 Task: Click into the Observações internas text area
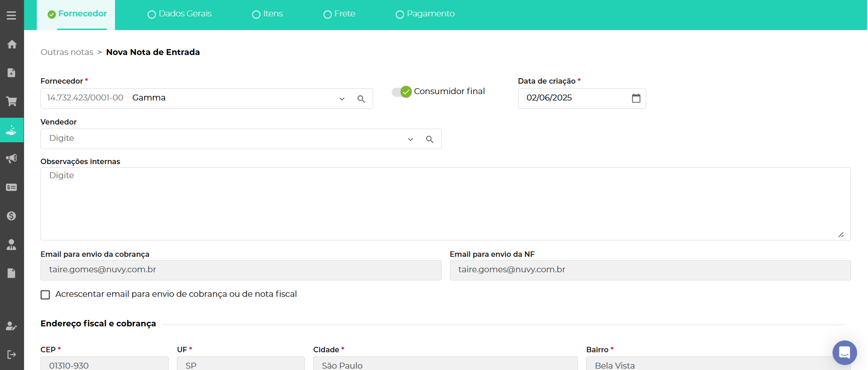[445, 204]
